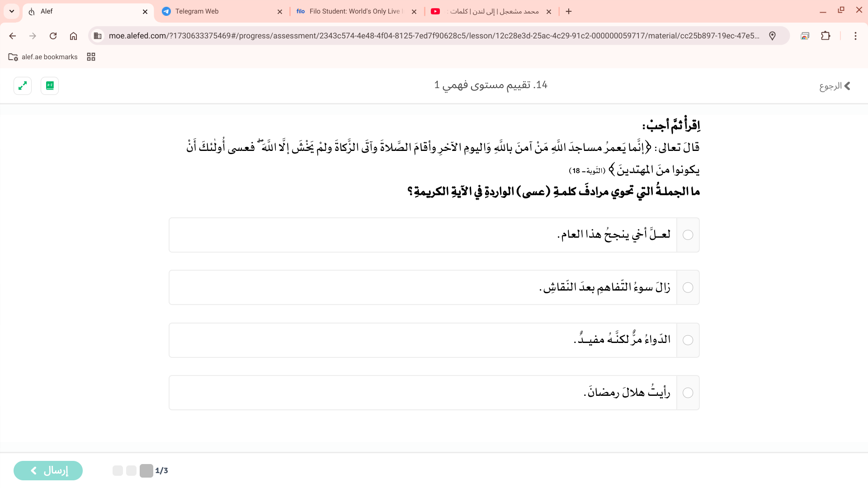868x488 pixels.
Task: Click the cast/media icon beside address bar
Action: [805, 36]
